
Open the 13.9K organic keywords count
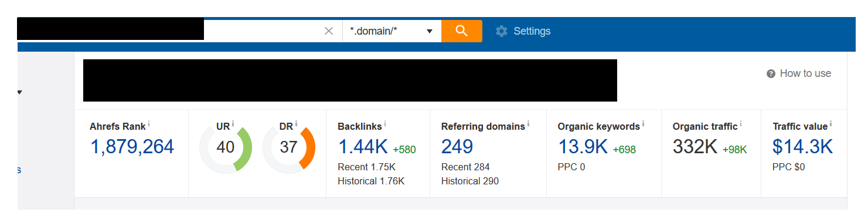(583, 147)
